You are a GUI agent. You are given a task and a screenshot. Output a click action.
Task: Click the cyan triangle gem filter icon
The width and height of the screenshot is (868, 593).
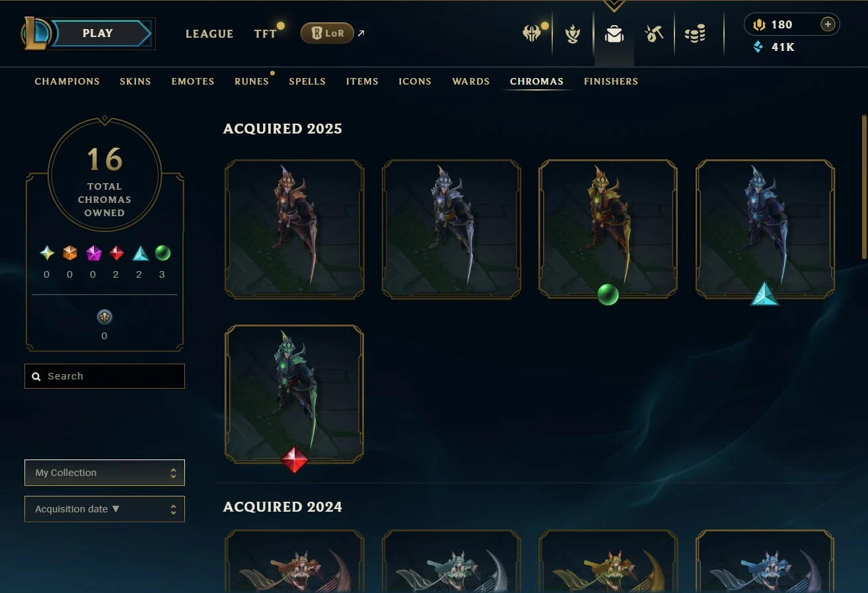point(140,253)
